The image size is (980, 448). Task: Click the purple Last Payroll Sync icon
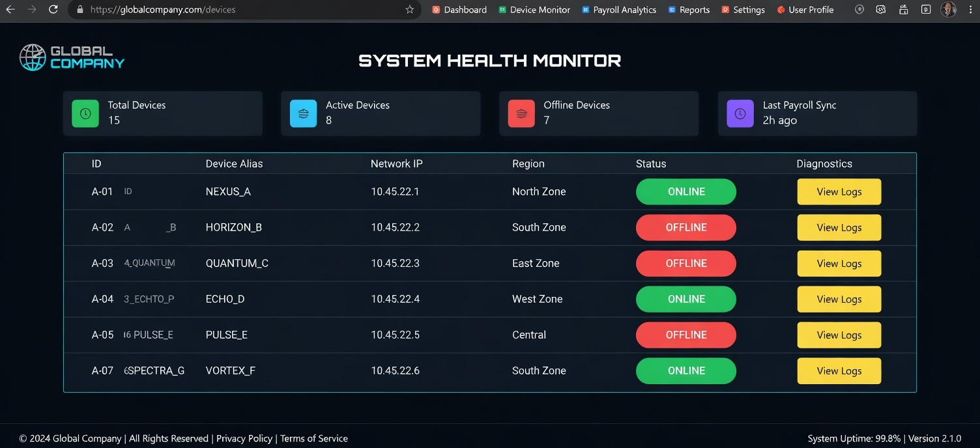coord(740,113)
